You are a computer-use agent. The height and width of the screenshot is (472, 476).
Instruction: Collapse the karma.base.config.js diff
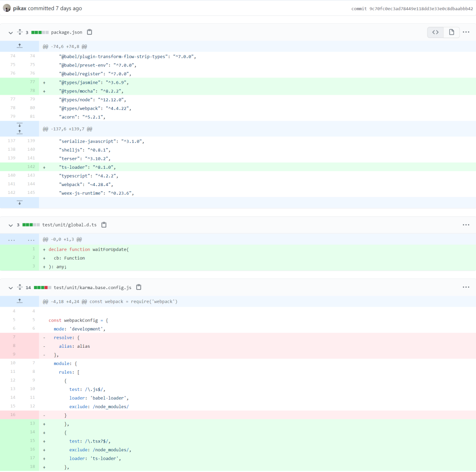[11, 288]
